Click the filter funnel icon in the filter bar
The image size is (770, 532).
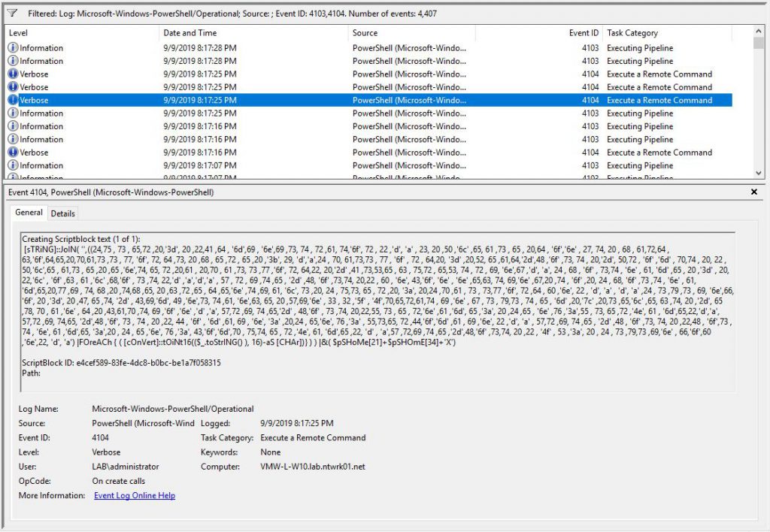click(x=11, y=13)
